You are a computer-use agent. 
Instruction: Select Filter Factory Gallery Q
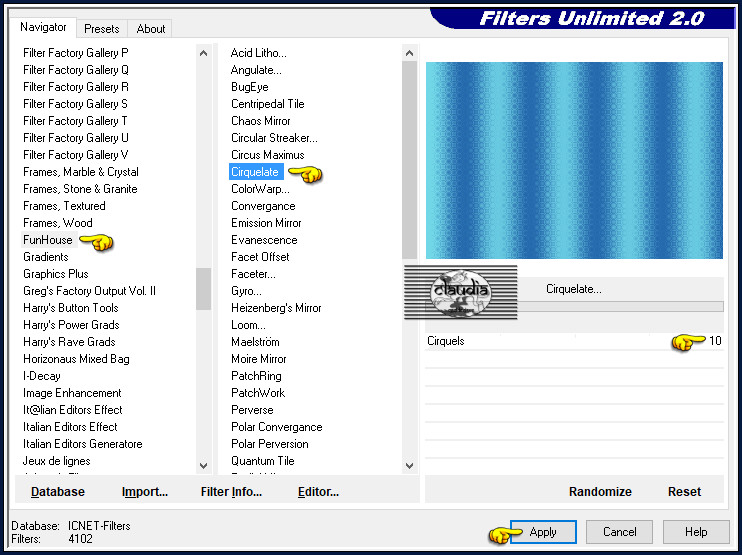pyautogui.click(x=76, y=70)
